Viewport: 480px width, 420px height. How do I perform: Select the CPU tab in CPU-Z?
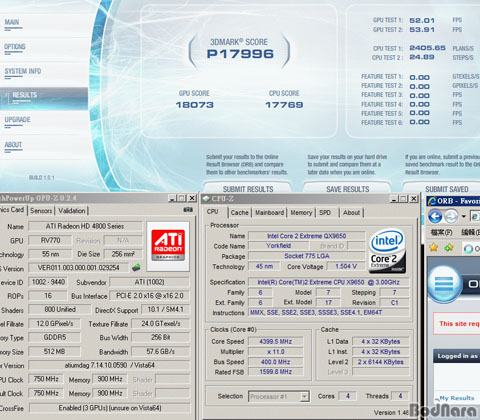[x=213, y=212]
